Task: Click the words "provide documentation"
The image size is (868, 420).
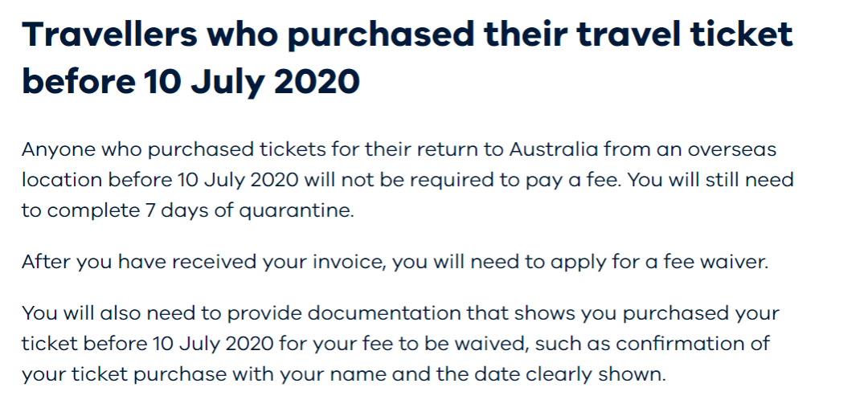Action: pyautogui.click(x=344, y=313)
